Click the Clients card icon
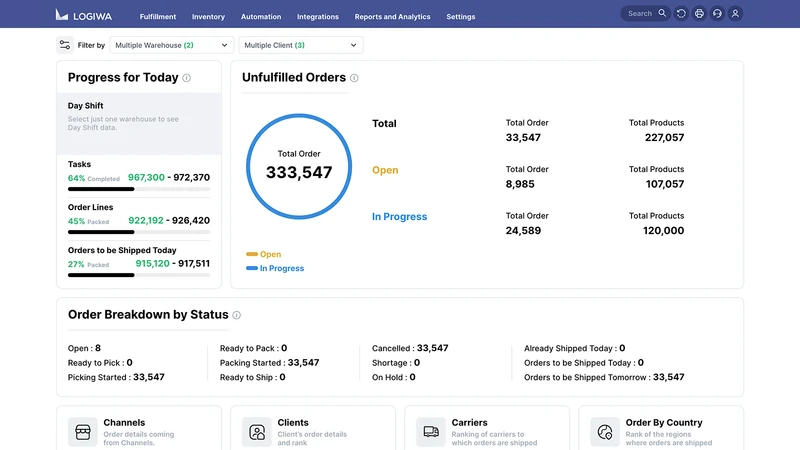Viewport: 800px width, 450px height. point(257,432)
